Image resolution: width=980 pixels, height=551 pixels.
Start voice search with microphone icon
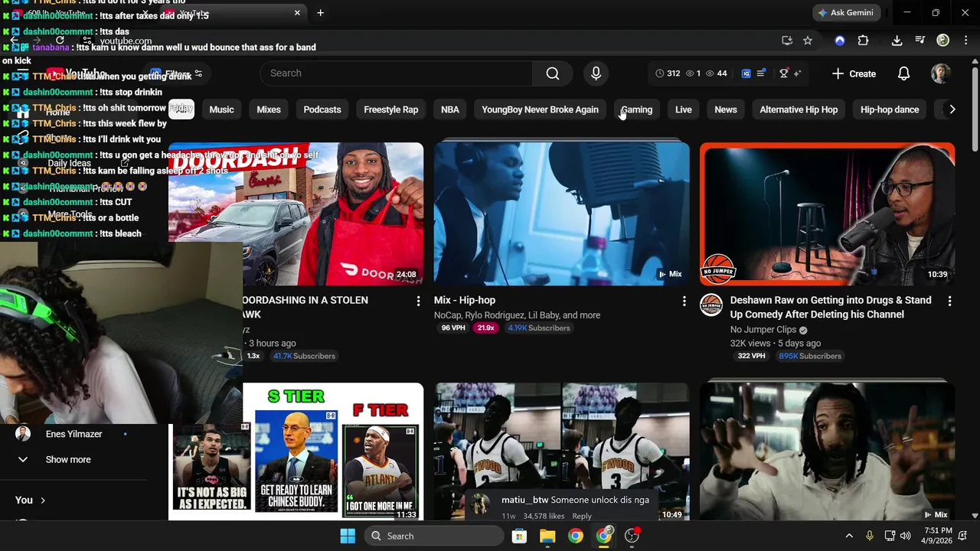pos(596,73)
